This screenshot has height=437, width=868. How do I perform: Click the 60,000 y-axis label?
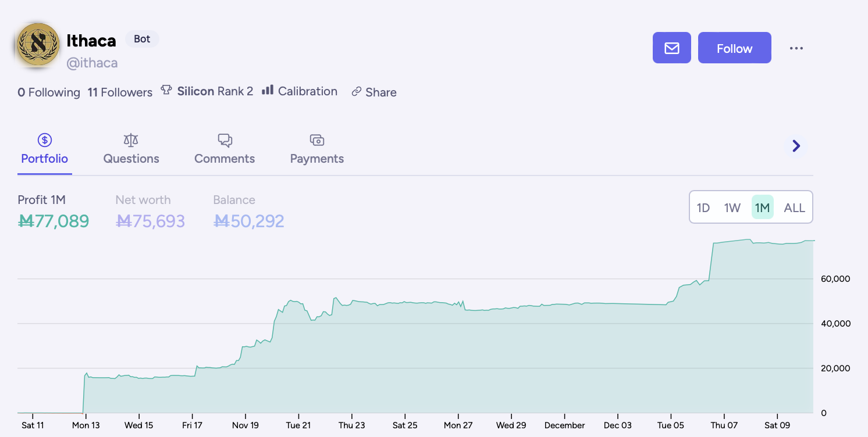(x=835, y=279)
